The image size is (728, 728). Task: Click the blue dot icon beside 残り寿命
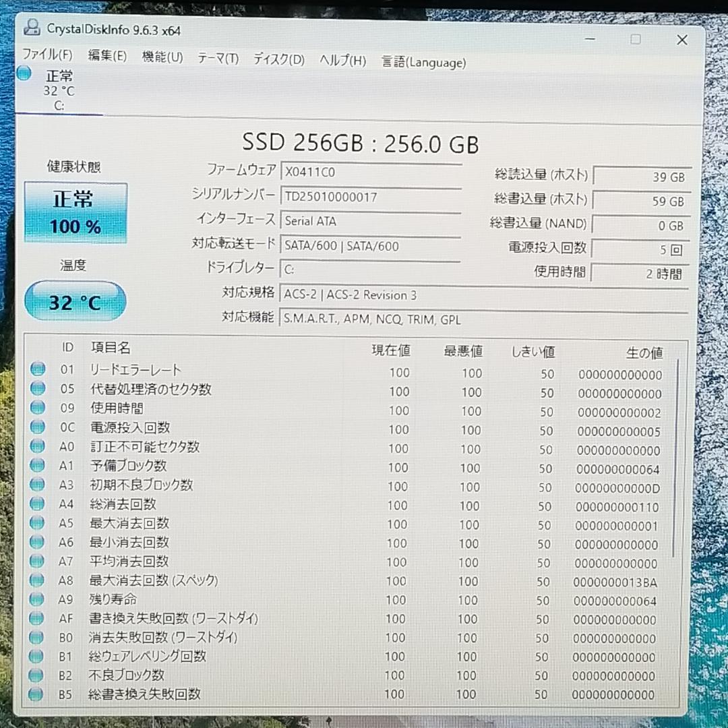(x=37, y=599)
